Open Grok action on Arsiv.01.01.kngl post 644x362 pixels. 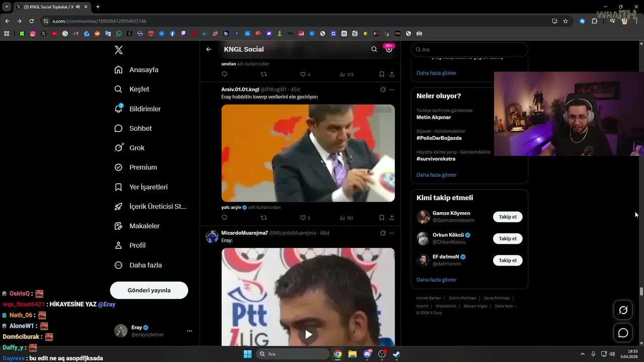(383, 89)
